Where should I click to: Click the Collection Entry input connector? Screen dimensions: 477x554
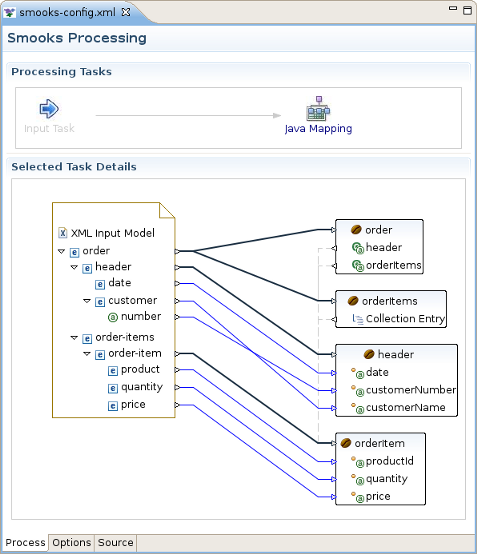334,319
